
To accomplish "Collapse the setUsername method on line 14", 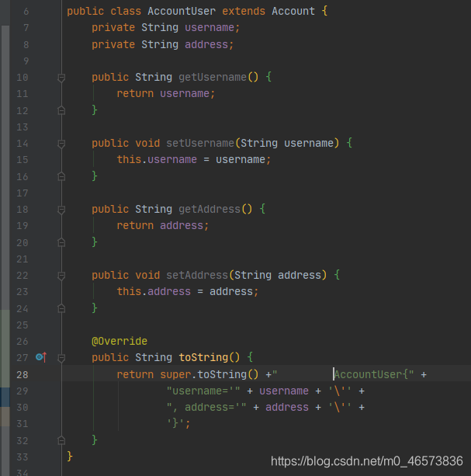I will tap(61, 144).
